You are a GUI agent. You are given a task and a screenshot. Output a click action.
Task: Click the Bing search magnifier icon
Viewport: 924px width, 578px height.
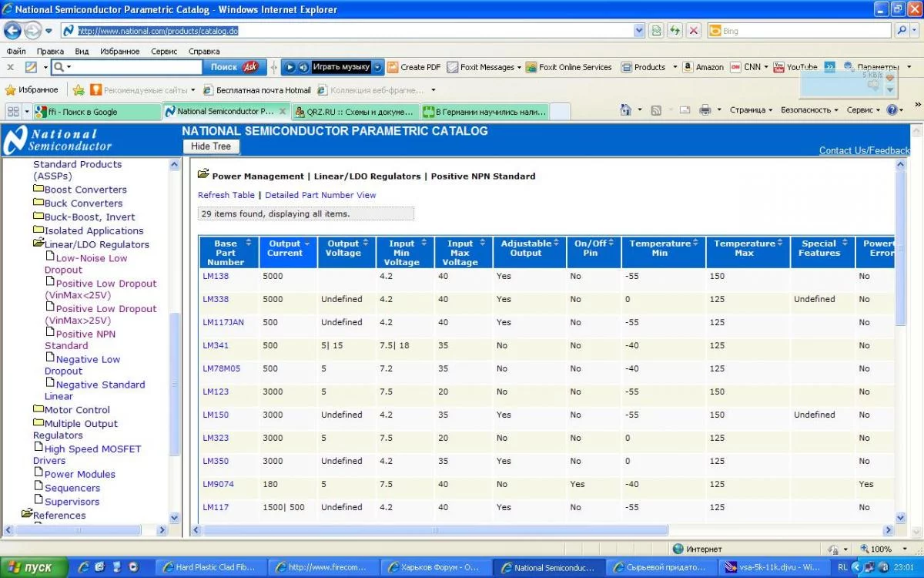[x=902, y=31]
